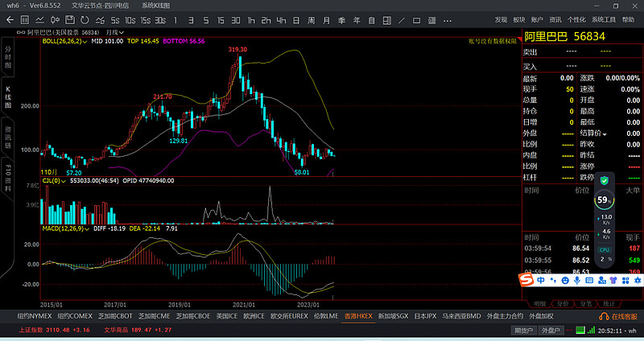Open the 板块 menu
This screenshot has width=644, height=341.
[518, 19]
